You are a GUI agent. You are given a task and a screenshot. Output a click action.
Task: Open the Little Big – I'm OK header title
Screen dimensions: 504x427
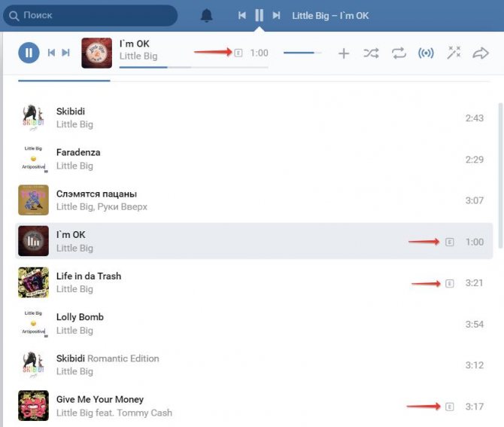click(x=330, y=16)
